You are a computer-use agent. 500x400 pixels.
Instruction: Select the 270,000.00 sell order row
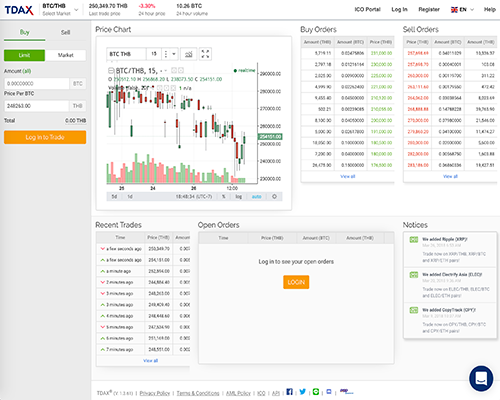(x=450, y=120)
